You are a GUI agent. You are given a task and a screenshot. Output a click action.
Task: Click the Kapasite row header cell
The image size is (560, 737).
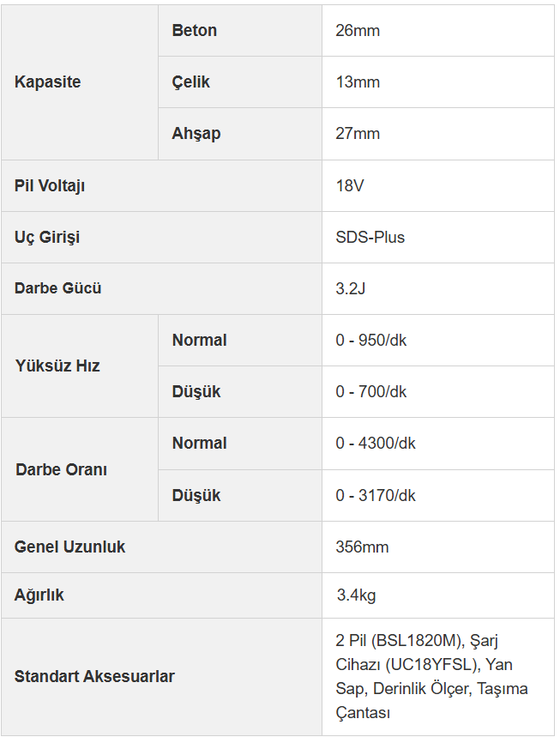tap(48, 82)
